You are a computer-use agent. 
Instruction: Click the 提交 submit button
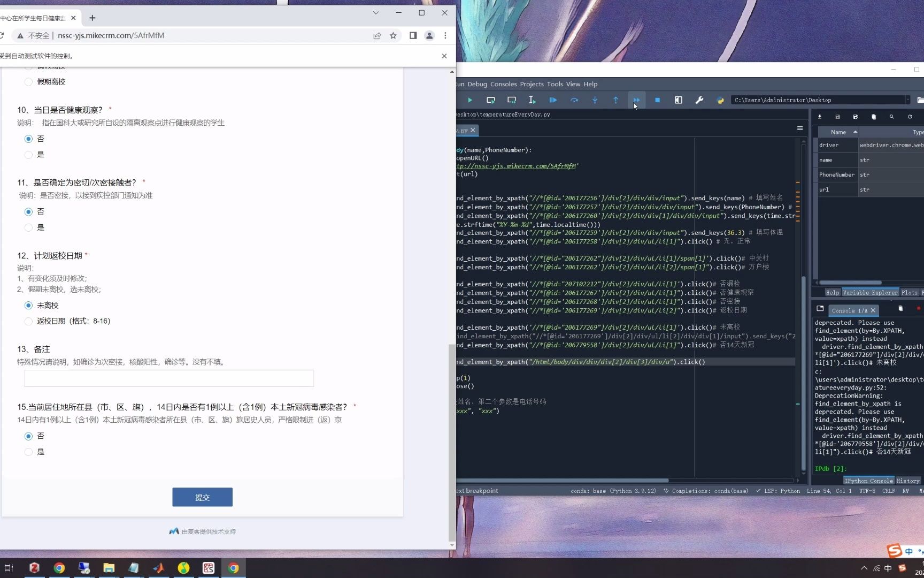point(202,497)
